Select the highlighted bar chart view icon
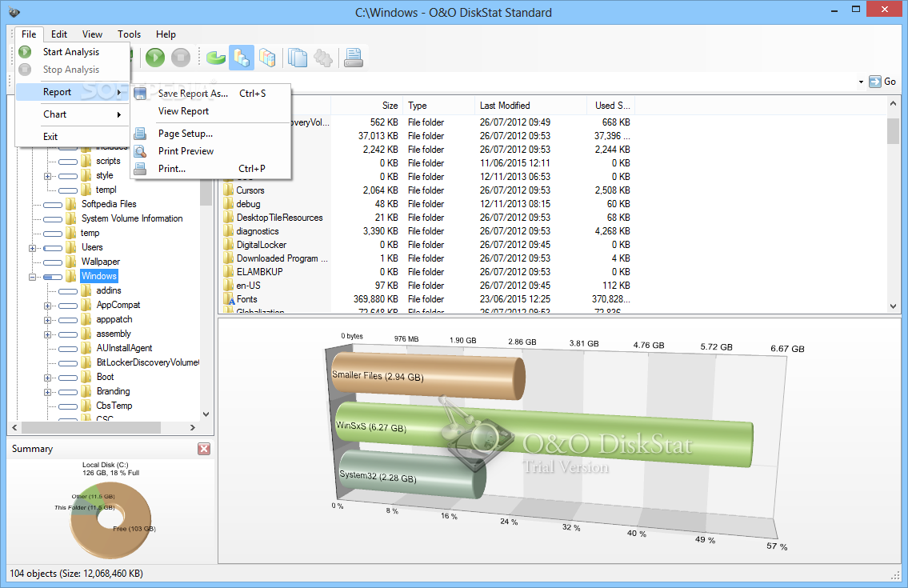This screenshot has height=588, width=908. tap(242, 58)
